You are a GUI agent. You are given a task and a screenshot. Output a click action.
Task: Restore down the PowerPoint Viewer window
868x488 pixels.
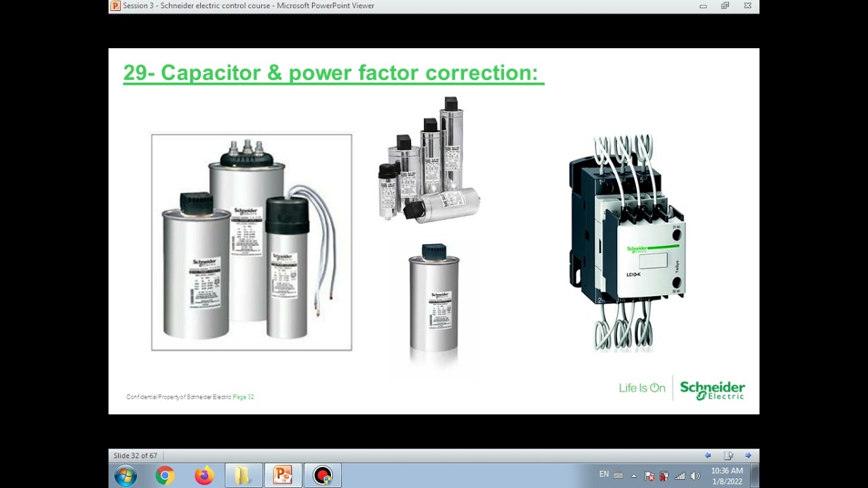[725, 6]
